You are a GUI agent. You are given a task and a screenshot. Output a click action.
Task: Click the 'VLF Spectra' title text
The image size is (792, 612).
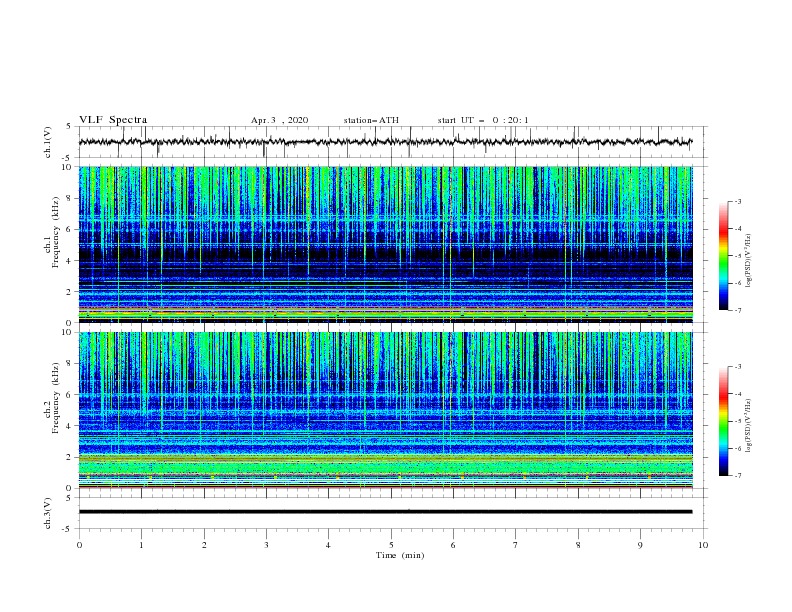click(x=113, y=120)
